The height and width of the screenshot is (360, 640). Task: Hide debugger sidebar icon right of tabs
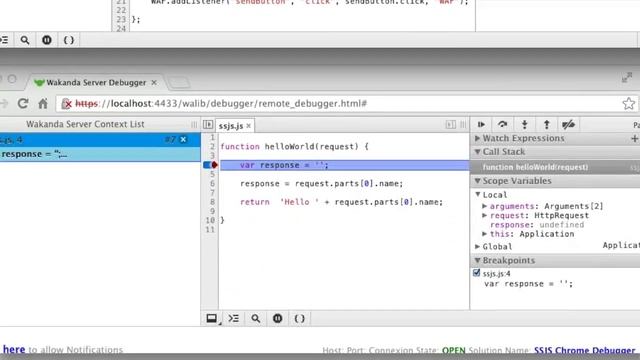451,124
